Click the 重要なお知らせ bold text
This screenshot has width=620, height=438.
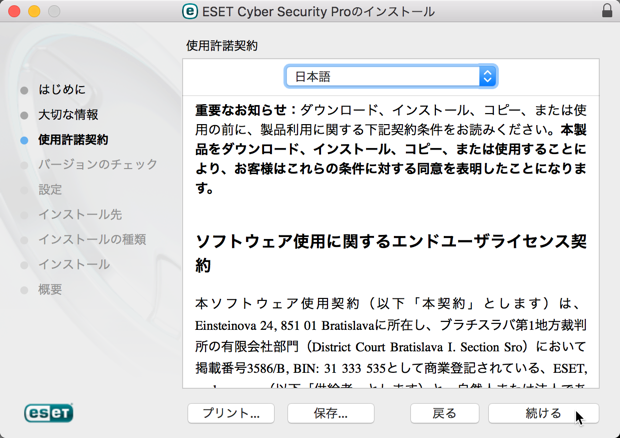[x=240, y=110]
